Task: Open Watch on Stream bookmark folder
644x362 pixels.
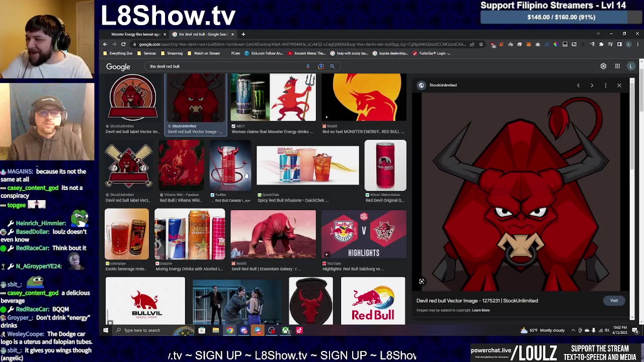Action: [x=203, y=53]
